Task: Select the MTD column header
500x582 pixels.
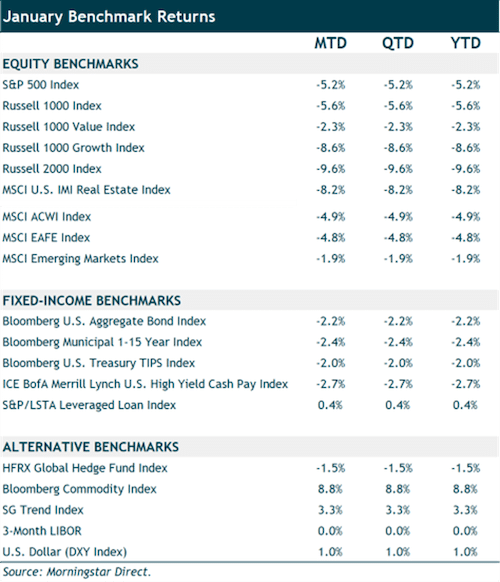Action: click(x=330, y=43)
